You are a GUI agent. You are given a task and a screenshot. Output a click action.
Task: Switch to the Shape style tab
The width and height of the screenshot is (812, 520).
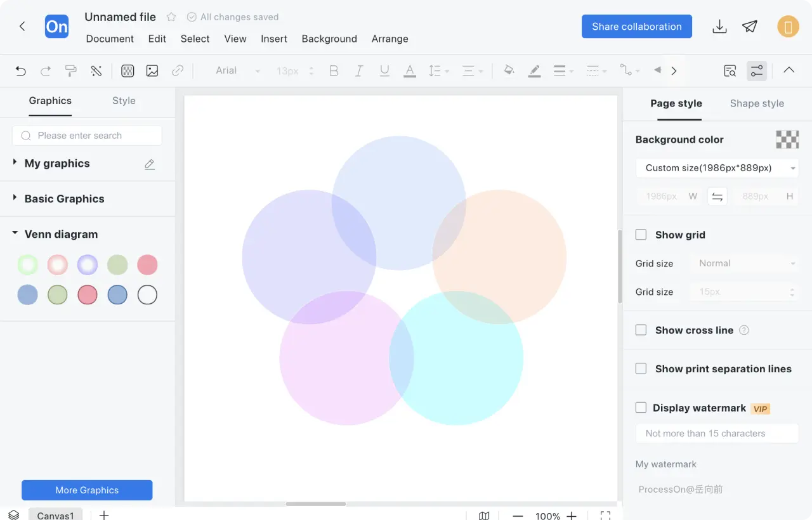coord(757,103)
